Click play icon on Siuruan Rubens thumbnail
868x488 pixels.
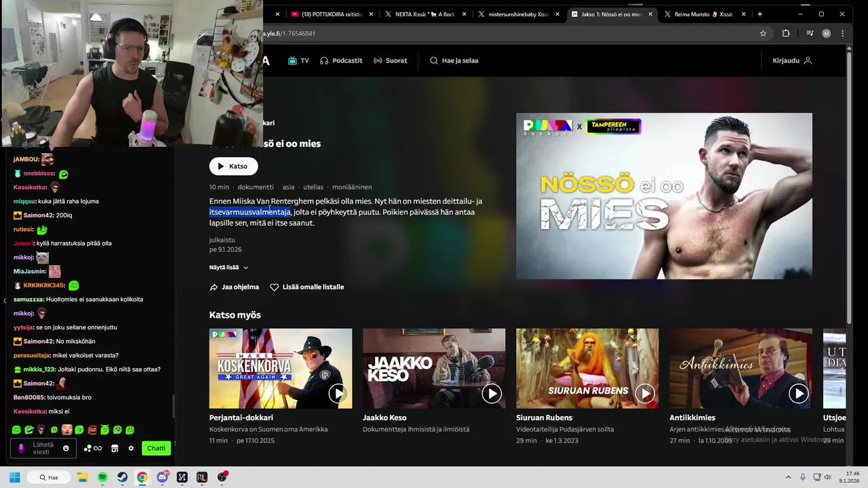pos(644,393)
